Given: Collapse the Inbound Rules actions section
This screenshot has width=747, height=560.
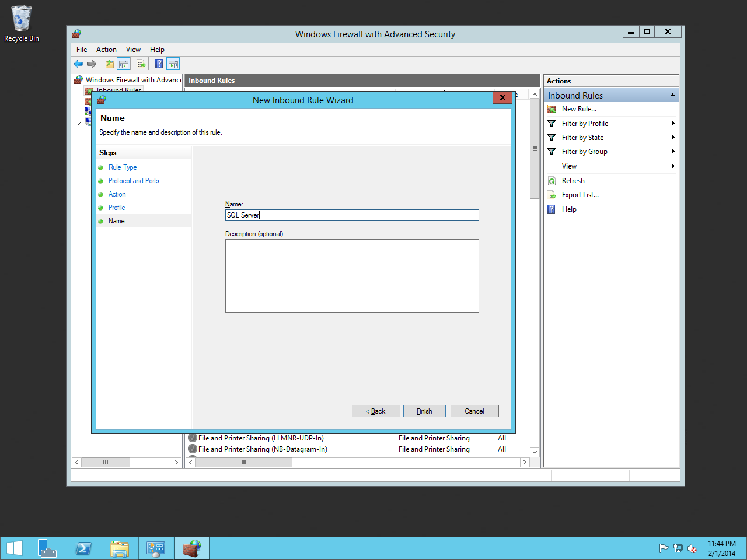Looking at the screenshot, I should (x=672, y=95).
